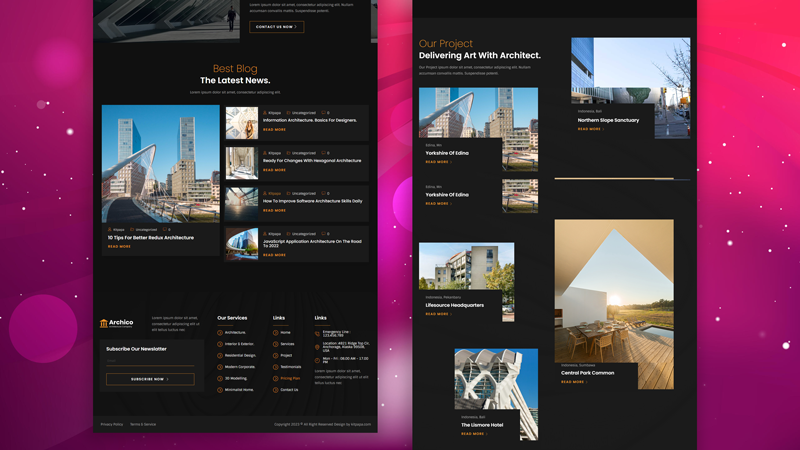800x450 pixels.
Task: Open the Testimonials footer link
Action: click(x=291, y=367)
